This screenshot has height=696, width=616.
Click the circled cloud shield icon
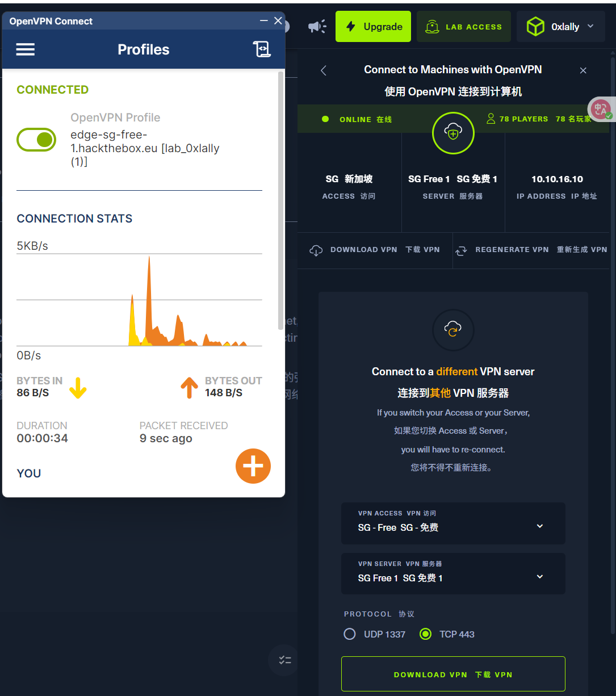click(453, 133)
